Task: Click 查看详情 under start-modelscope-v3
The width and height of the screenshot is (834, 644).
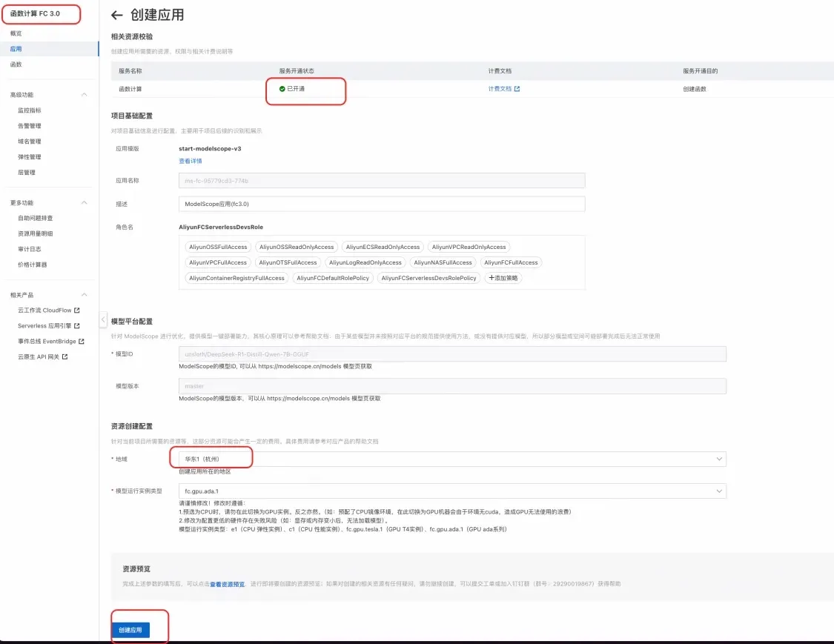Action: pyautogui.click(x=191, y=161)
